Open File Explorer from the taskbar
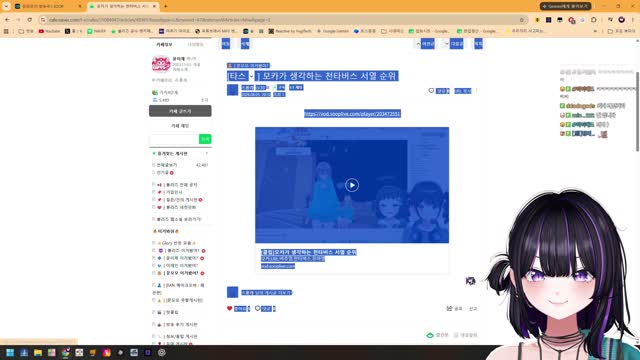 [38, 353]
